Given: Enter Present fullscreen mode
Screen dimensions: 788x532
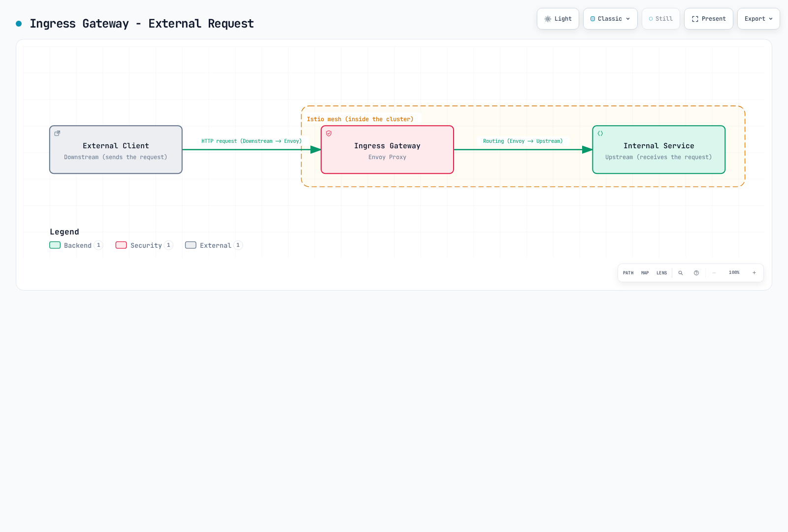Looking at the screenshot, I should coord(708,19).
